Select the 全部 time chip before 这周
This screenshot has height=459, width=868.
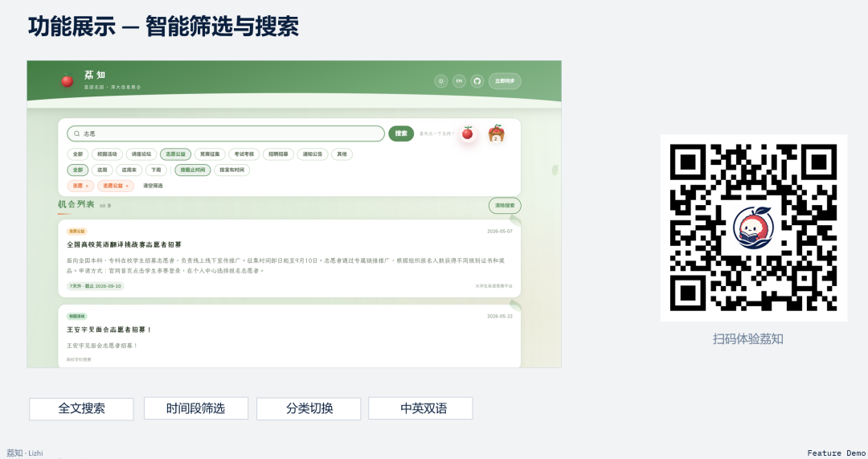coord(78,170)
